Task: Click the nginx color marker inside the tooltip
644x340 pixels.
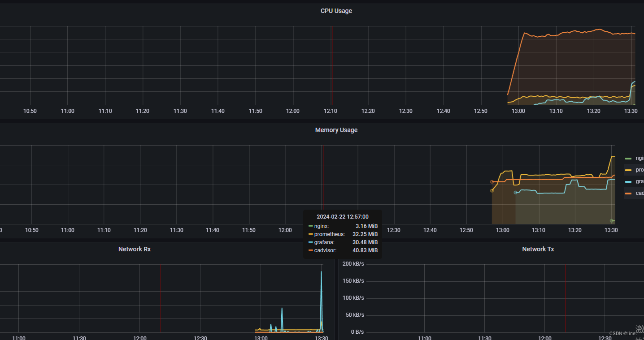Action: coord(310,226)
